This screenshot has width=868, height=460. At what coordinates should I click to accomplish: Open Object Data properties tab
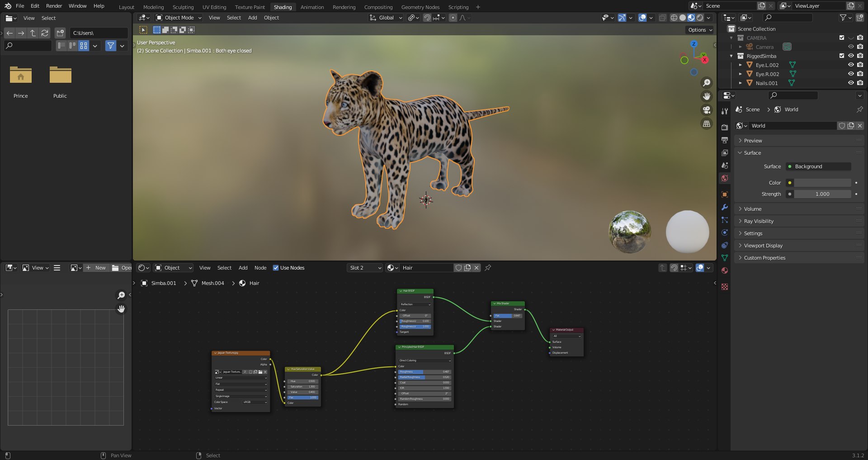[725, 258]
